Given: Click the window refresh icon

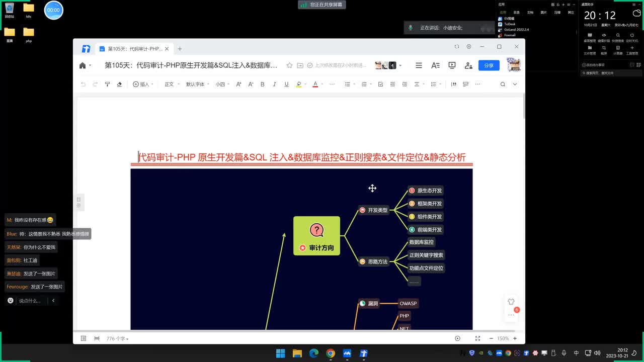Looking at the screenshot, I should click(457, 47).
